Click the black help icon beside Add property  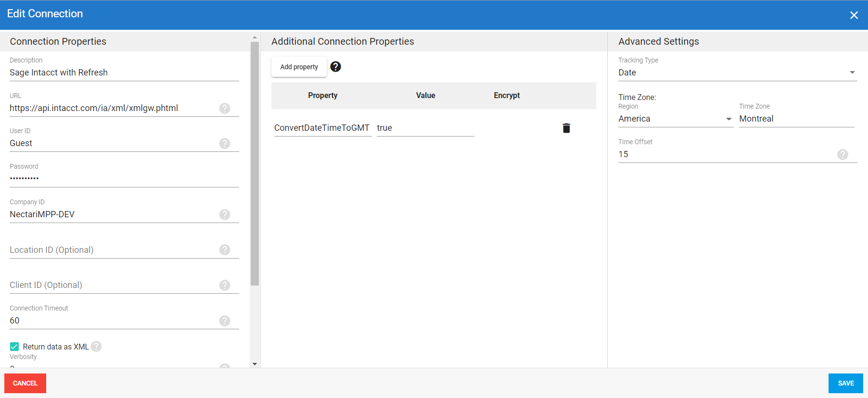(336, 67)
